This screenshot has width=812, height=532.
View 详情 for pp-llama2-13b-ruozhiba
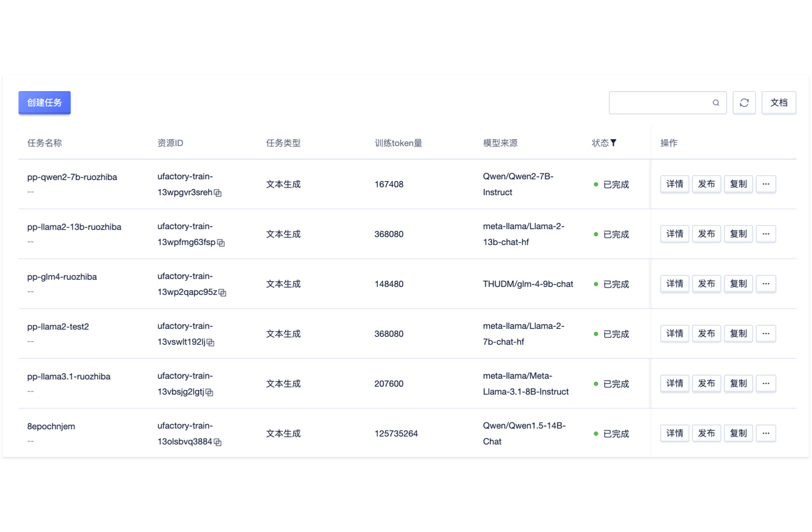click(675, 234)
